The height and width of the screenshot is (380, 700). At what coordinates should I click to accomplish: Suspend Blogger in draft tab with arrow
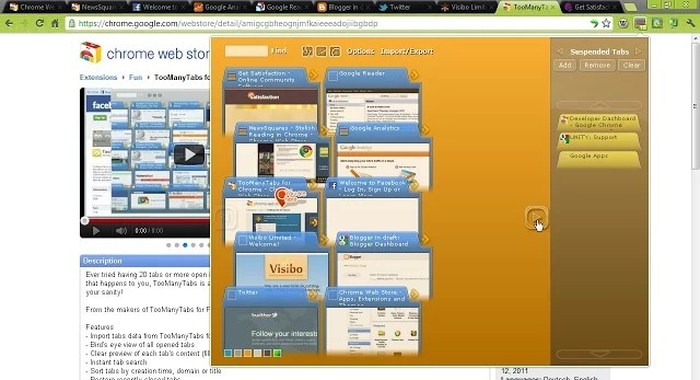tap(425, 239)
